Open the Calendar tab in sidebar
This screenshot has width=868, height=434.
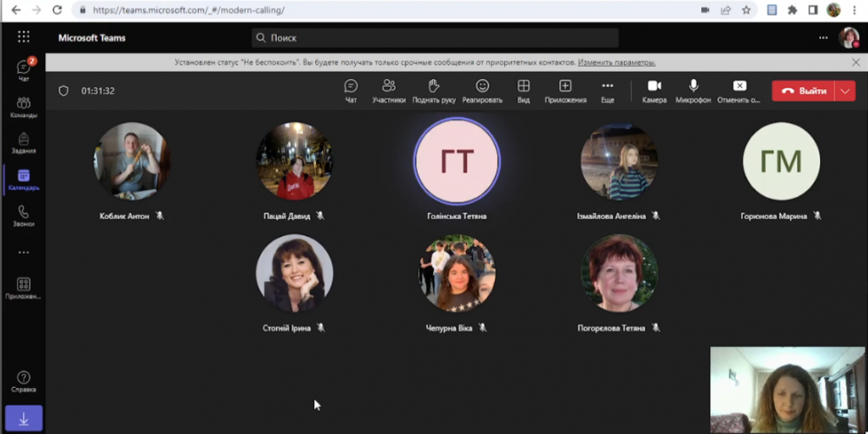click(23, 179)
